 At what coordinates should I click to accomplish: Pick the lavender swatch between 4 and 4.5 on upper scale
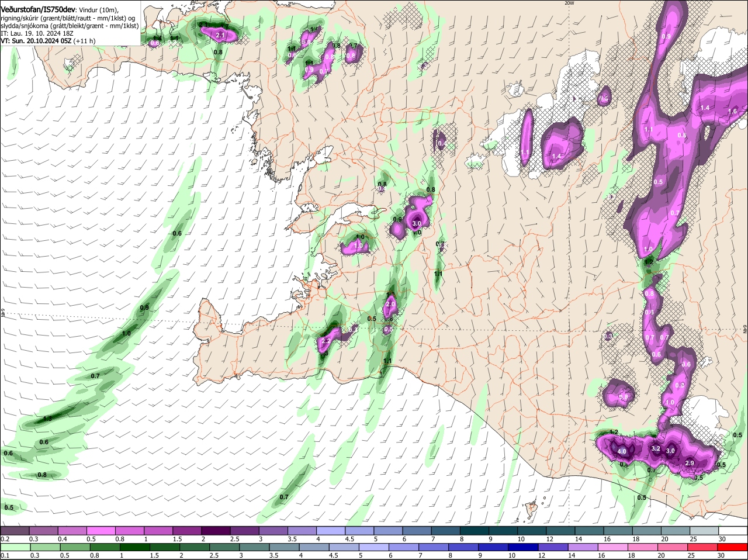coord(330,531)
